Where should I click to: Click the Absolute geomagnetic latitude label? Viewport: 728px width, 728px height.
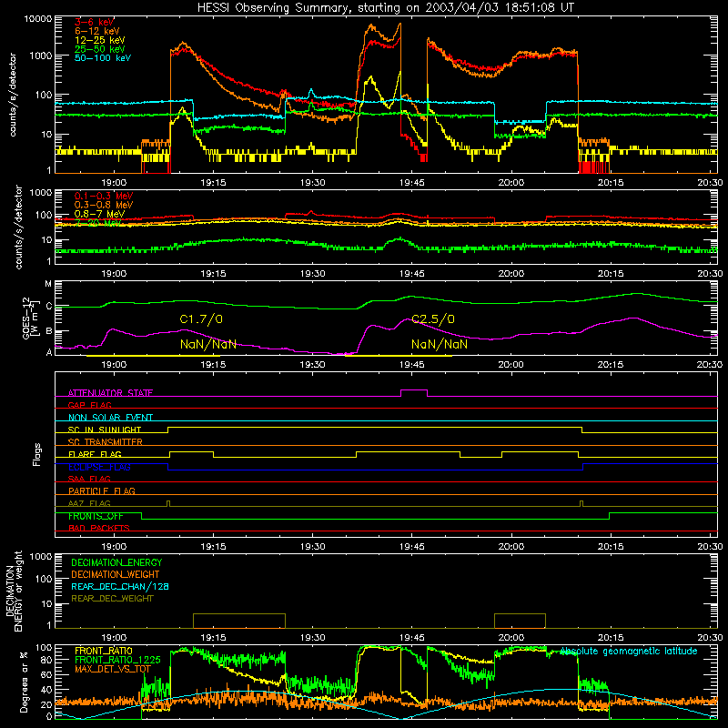[x=629, y=652]
